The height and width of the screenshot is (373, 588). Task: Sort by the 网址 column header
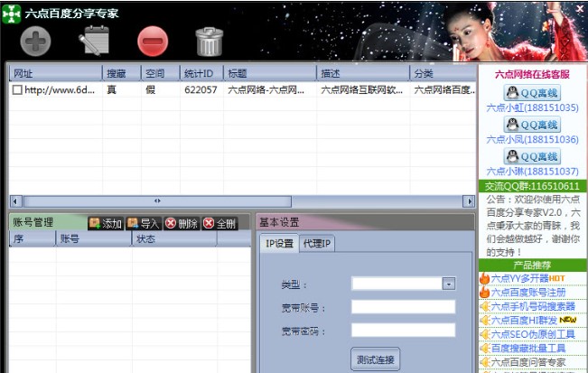55,73
